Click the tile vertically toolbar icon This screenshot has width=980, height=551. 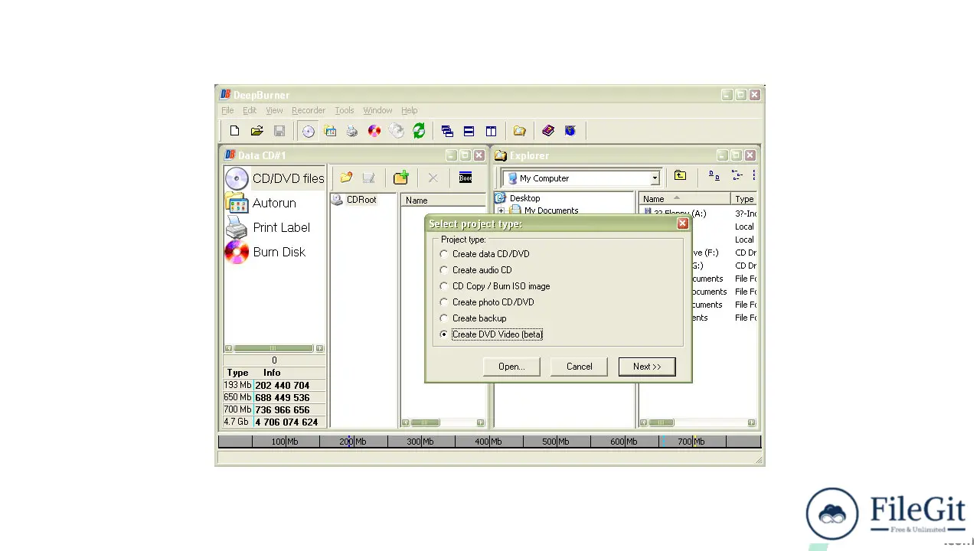(492, 131)
